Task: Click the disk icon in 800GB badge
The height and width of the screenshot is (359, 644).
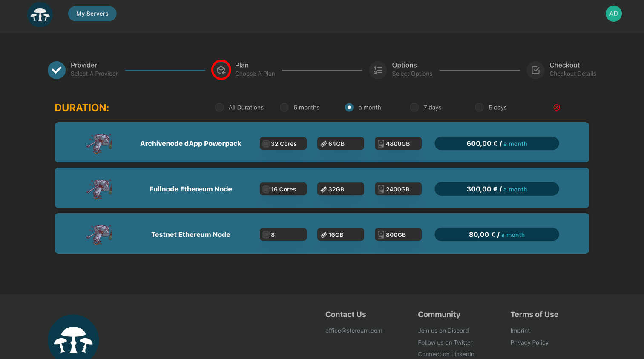Action: click(381, 235)
